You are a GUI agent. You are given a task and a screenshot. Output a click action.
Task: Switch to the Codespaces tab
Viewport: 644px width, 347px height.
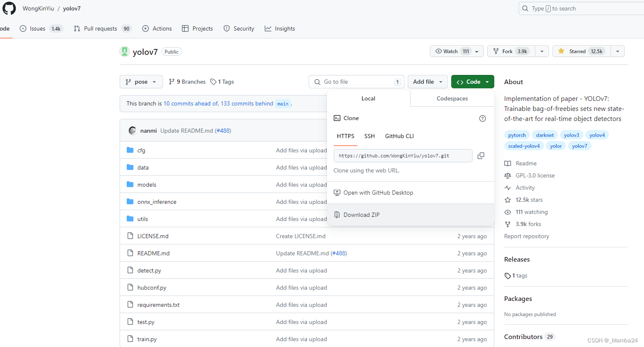pyautogui.click(x=452, y=98)
